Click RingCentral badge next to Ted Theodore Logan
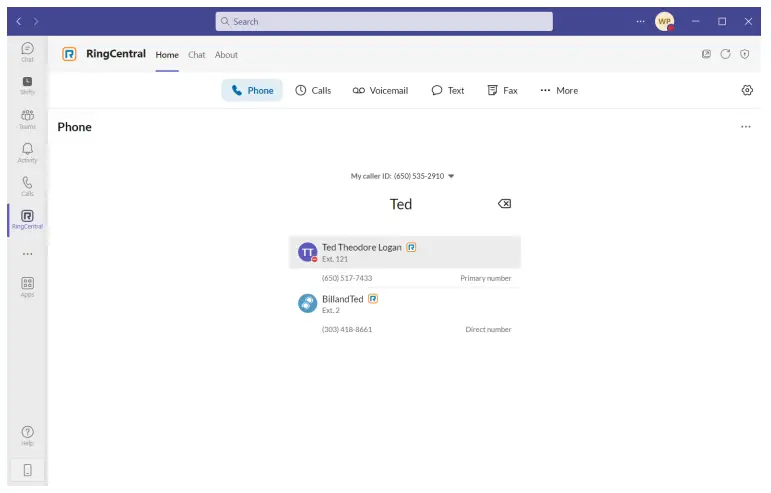 pyautogui.click(x=411, y=247)
